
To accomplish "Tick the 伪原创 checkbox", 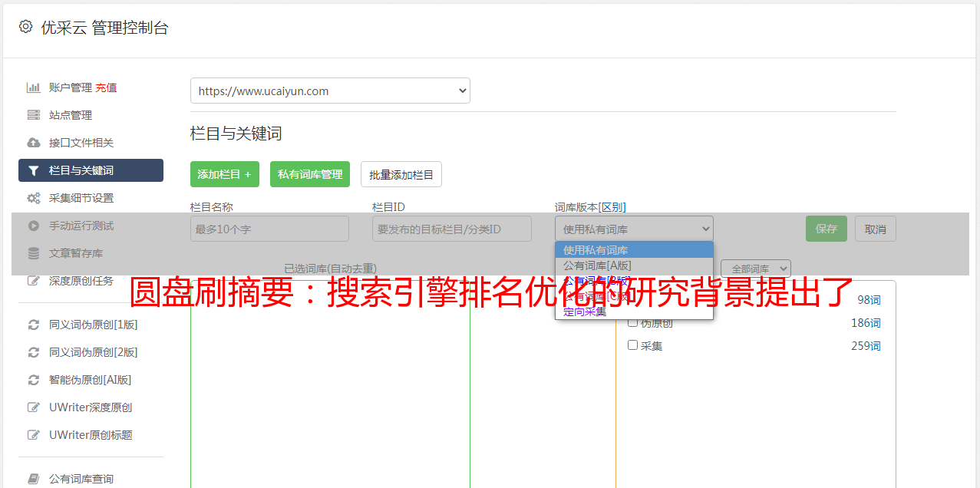I will pyautogui.click(x=633, y=322).
